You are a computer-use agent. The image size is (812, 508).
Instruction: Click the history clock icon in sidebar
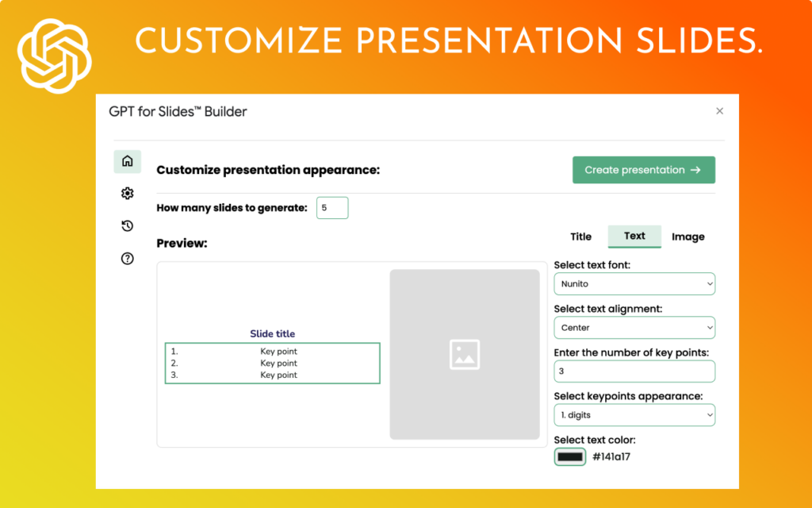pyautogui.click(x=127, y=225)
